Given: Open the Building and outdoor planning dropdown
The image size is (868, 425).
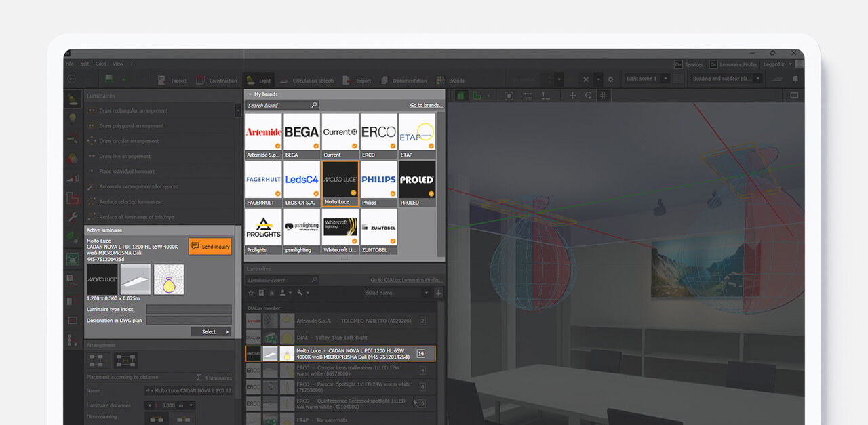Looking at the screenshot, I should [726, 79].
